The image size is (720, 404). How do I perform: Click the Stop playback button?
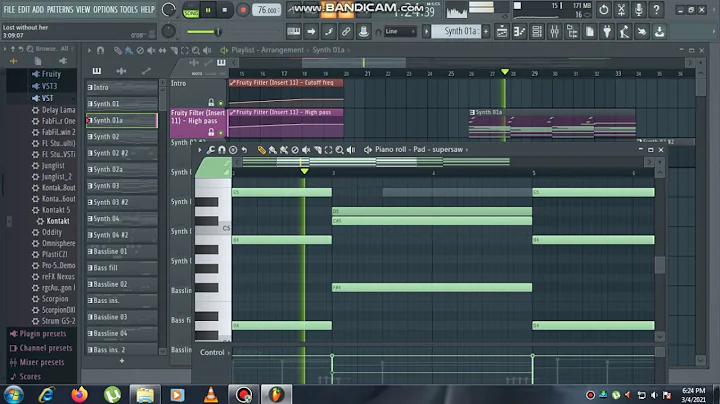225,10
